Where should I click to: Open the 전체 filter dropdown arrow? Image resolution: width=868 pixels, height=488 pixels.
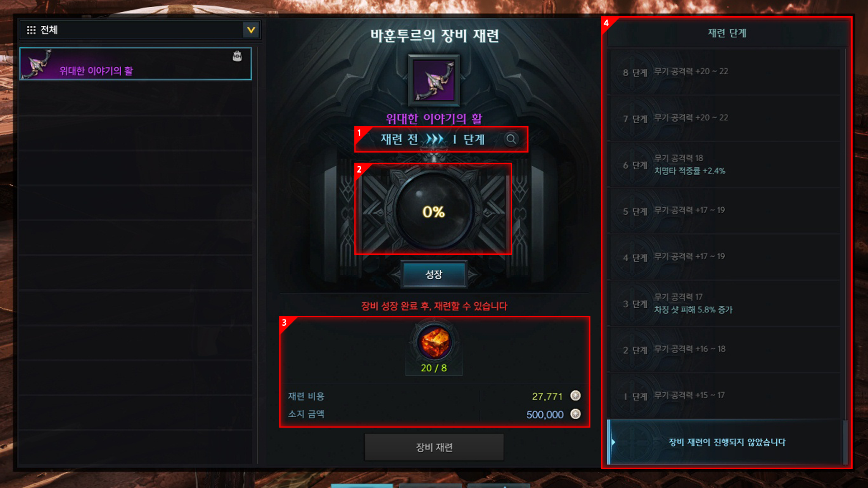pyautogui.click(x=251, y=30)
